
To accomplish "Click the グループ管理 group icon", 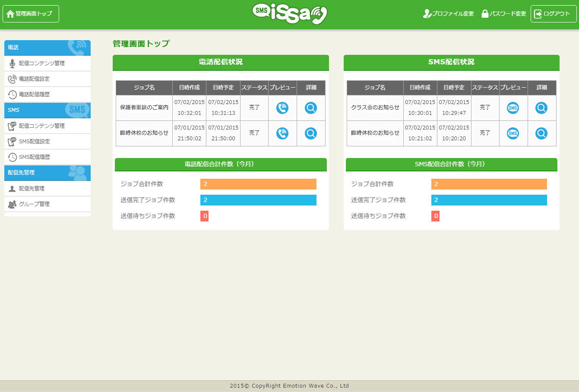I will click(12, 204).
